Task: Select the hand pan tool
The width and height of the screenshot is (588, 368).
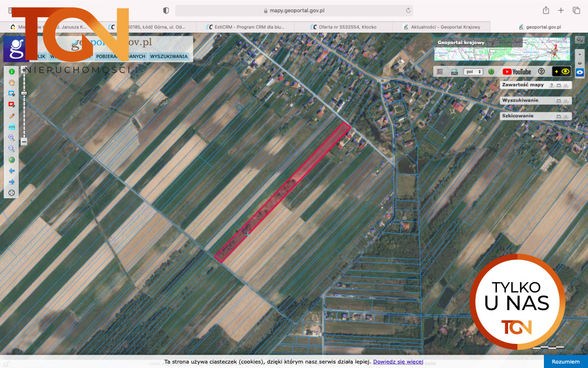Action: coord(12,82)
